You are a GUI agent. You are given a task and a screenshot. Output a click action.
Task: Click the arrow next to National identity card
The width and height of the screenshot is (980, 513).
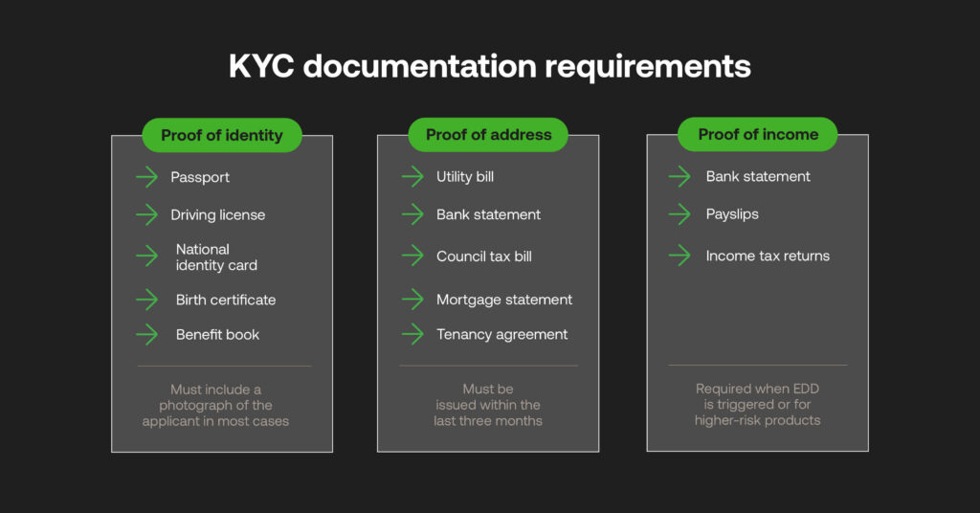[x=146, y=256]
